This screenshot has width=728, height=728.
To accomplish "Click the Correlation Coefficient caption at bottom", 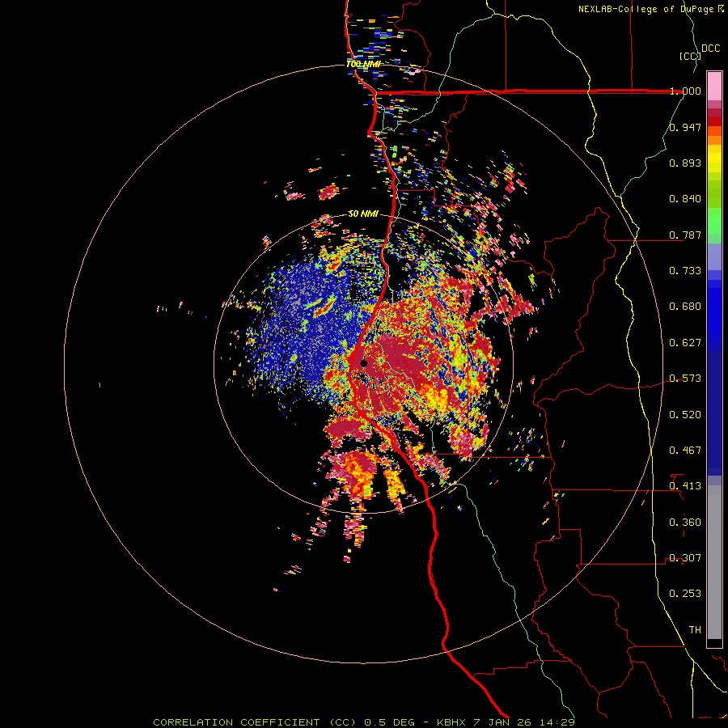I will tap(364, 722).
